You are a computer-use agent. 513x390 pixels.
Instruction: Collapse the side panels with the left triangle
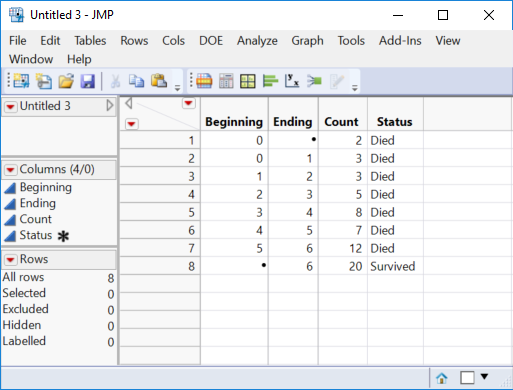click(129, 103)
